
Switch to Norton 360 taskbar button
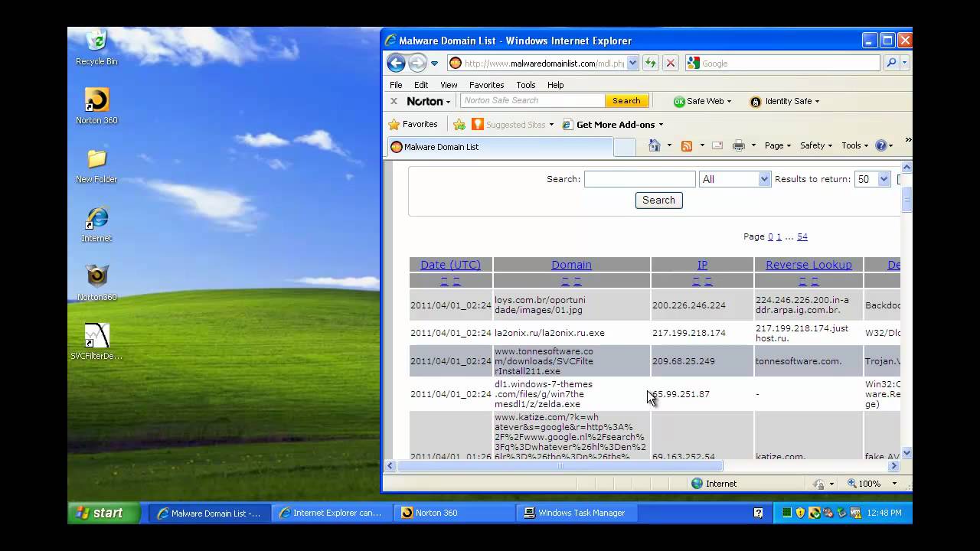coord(455,513)
